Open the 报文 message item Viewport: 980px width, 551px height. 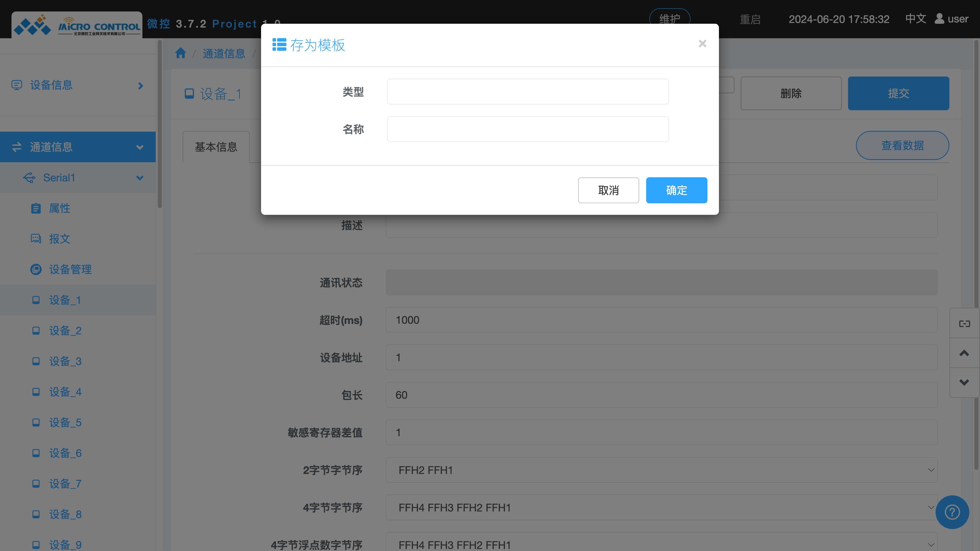(x=59, y=239)
